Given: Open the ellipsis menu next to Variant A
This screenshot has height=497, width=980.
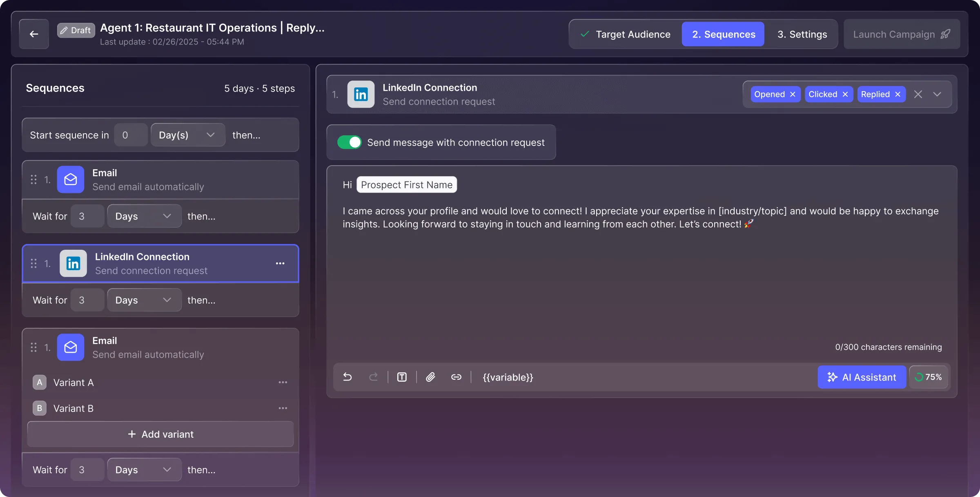Looking at the screenshot, I should [283, 382].
